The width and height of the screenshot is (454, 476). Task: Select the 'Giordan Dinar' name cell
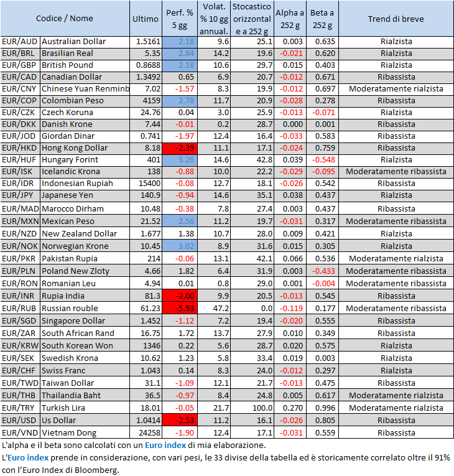tap(85, 136)
